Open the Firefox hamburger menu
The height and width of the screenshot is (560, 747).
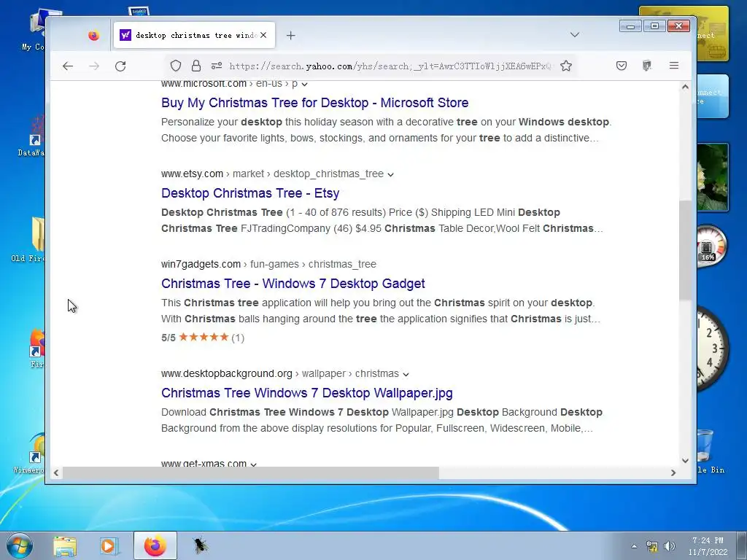coord(673,66)
